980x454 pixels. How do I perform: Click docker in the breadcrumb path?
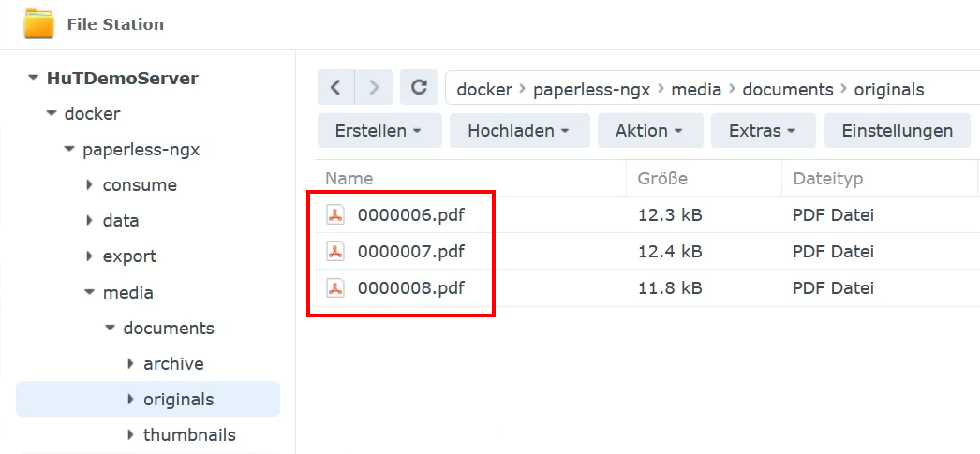tap(484, 89)
